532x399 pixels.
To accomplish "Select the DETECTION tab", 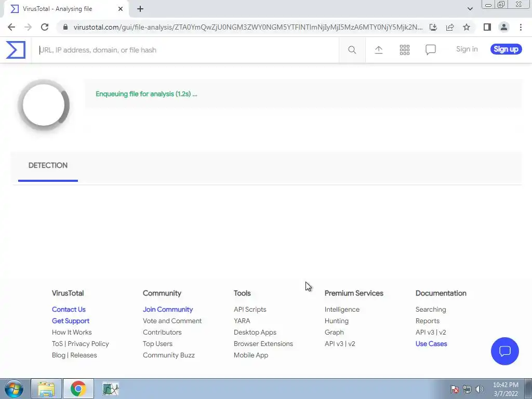I will click(48, 165).
